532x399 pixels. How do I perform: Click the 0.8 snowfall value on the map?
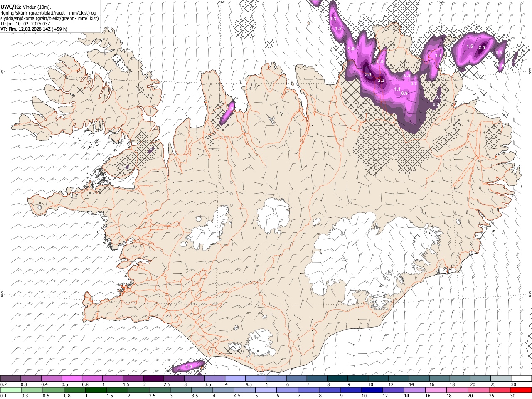click(407, 75)
